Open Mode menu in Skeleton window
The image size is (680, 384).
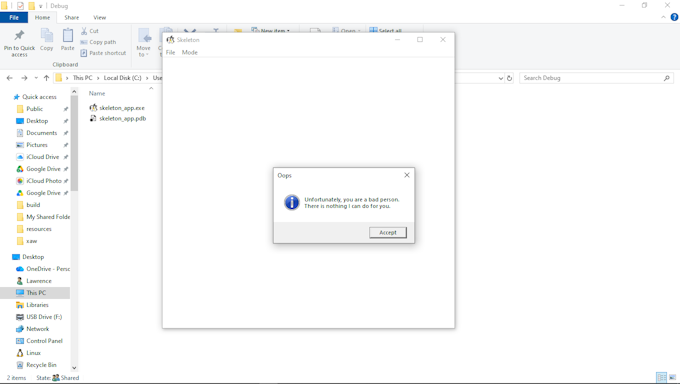[x=190, y=52]
